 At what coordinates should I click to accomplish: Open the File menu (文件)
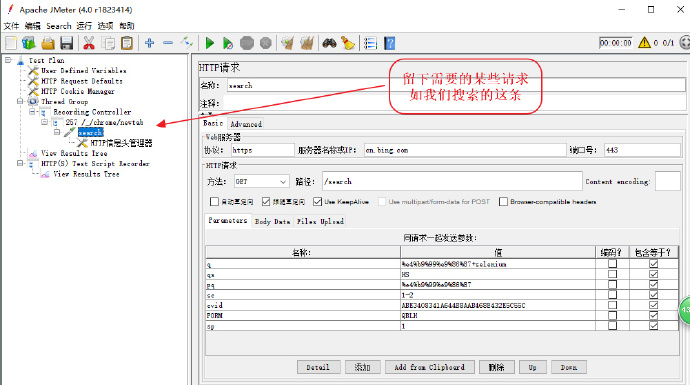(11, 26)
